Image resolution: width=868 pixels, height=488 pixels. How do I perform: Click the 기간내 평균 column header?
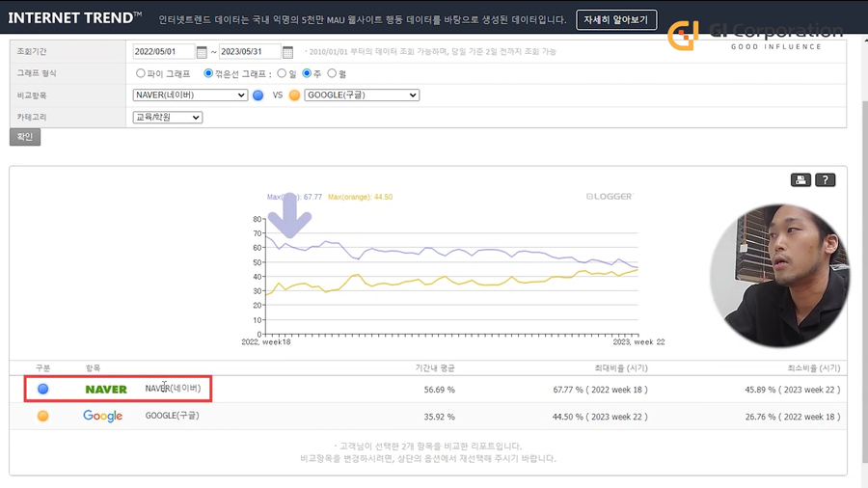coord(435,368)
